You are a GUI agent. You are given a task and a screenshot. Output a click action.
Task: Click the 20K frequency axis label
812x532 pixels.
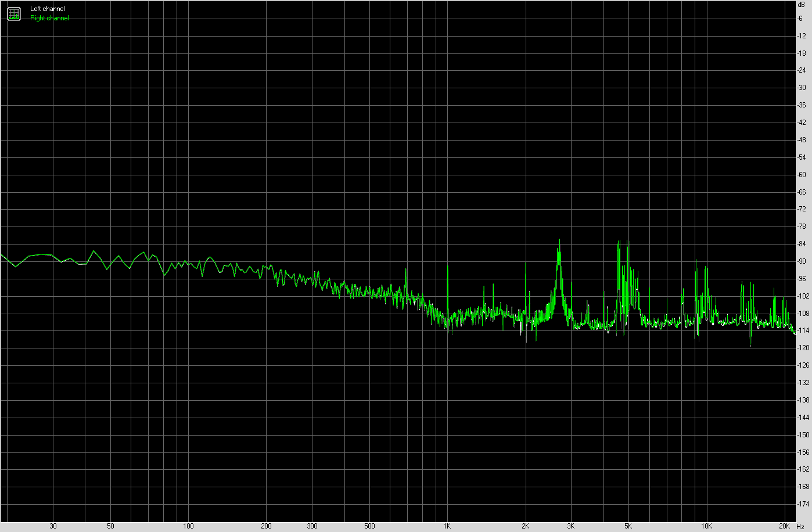[x=784, y=526]
